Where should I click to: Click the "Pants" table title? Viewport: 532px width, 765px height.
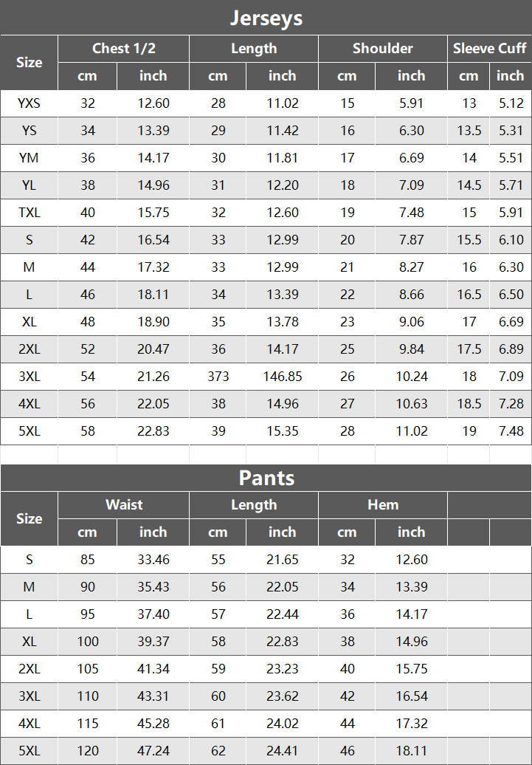pos(266,478)
